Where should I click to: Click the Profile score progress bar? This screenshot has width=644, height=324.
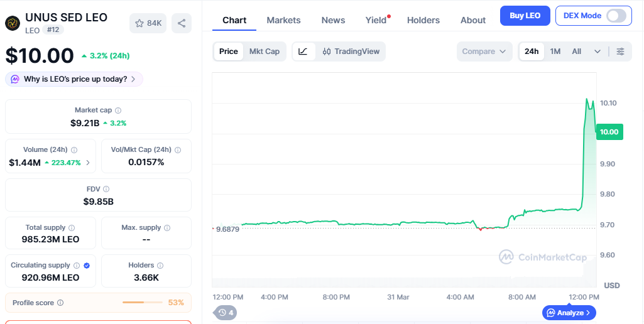coord(142,303)
